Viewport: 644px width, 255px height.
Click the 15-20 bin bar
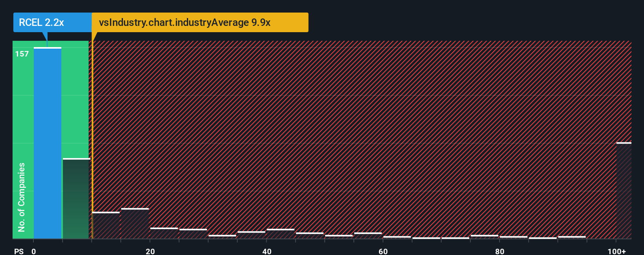tap(135, 224)
